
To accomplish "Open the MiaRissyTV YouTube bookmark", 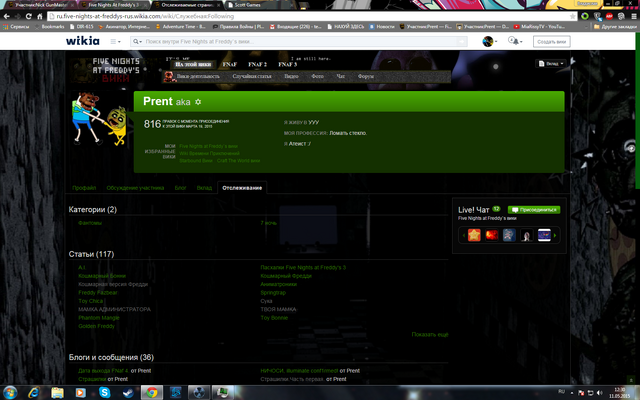I will [540, 27].
